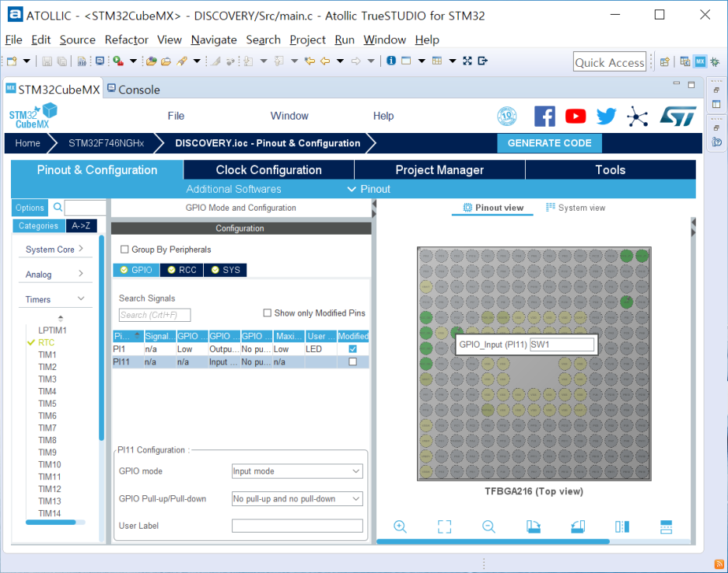Open the Debug launch dropdown arrow
The image size is (728, 573).
pos(133,61)
